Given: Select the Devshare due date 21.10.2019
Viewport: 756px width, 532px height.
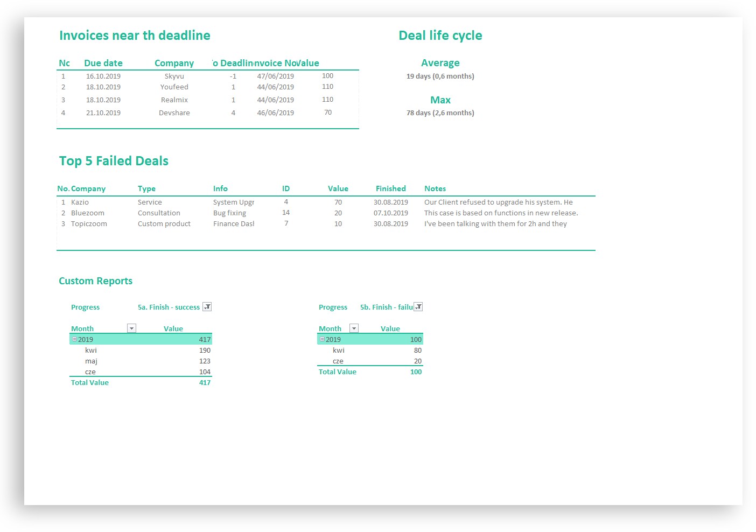Looking at the screenshot, I should 103,113.
